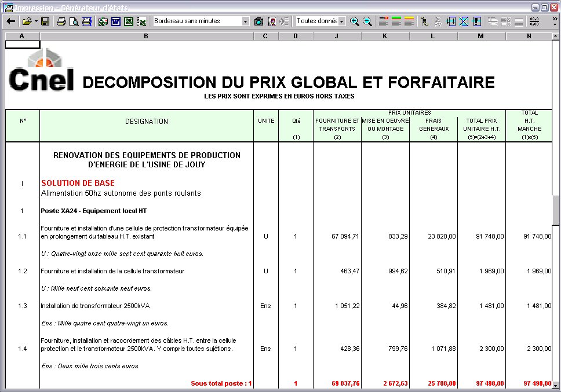The image size is (561, 392).
Task: Zoom out with the minus magnifier
Action: [367, 21]
